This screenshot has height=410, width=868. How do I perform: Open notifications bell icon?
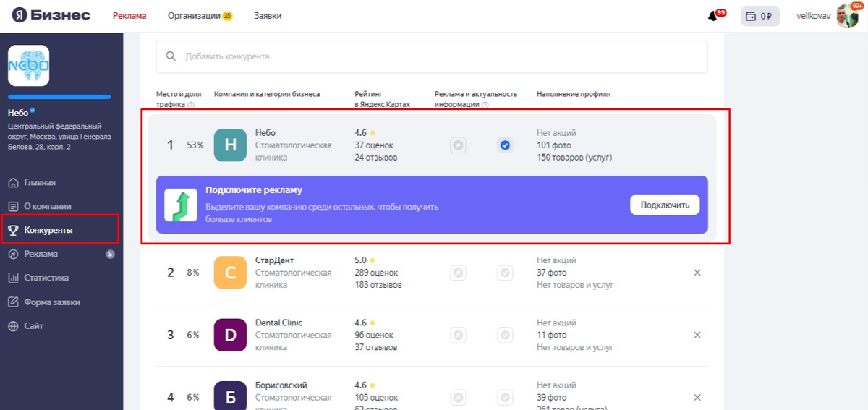coord(712,16)
